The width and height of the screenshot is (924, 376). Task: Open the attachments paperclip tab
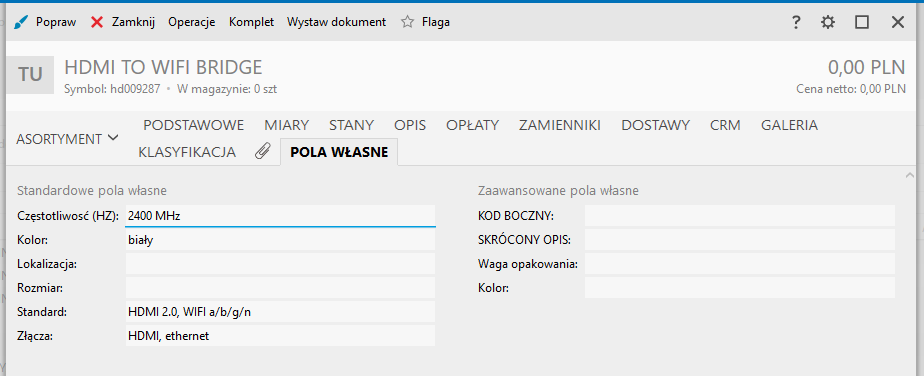(263, 152)
